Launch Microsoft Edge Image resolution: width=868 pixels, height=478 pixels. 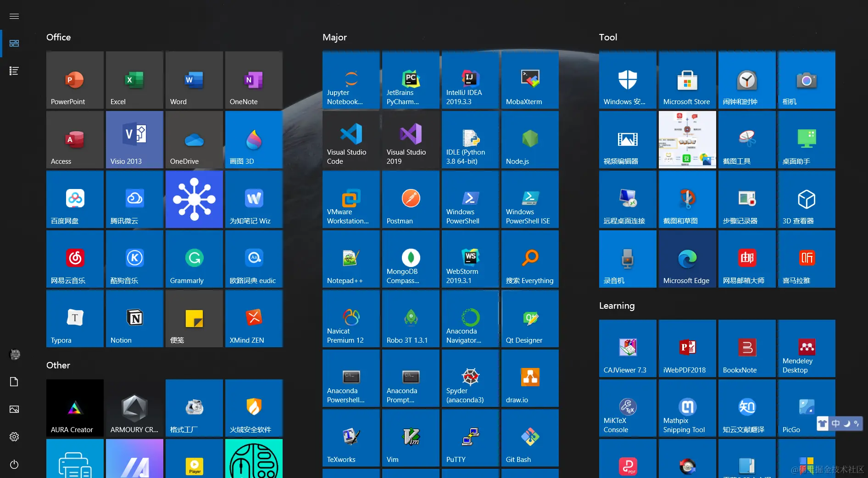[687, 259]
